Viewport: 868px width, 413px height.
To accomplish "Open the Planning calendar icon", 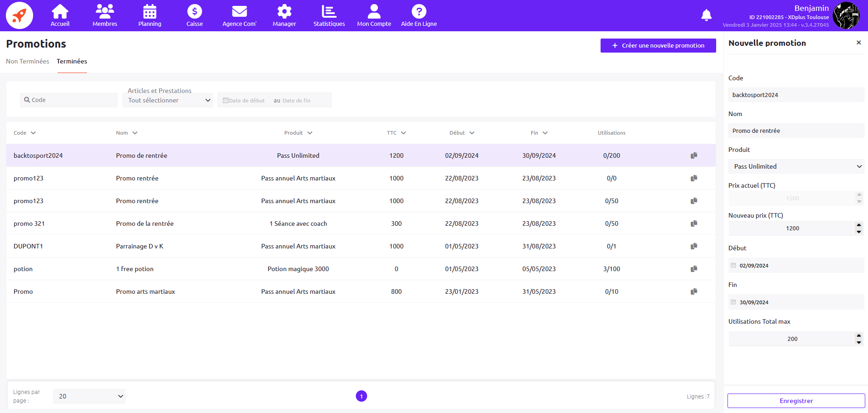I will coord(150,12).
